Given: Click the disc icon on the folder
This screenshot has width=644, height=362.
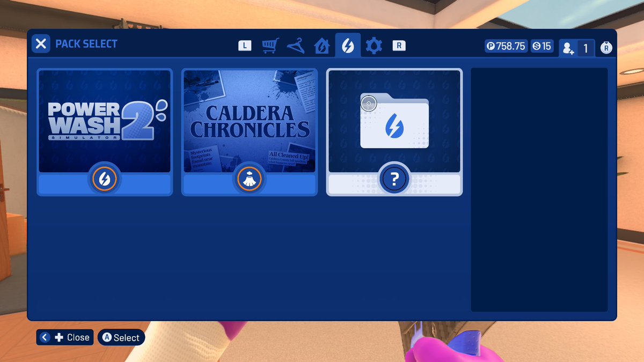Looking at the screenshot, I should click(x=368, y=103).
